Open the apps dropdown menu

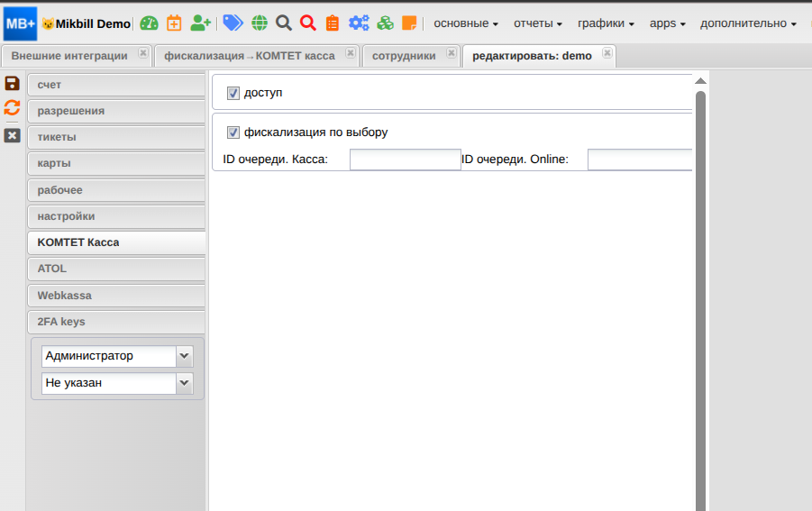pos(667,23)
